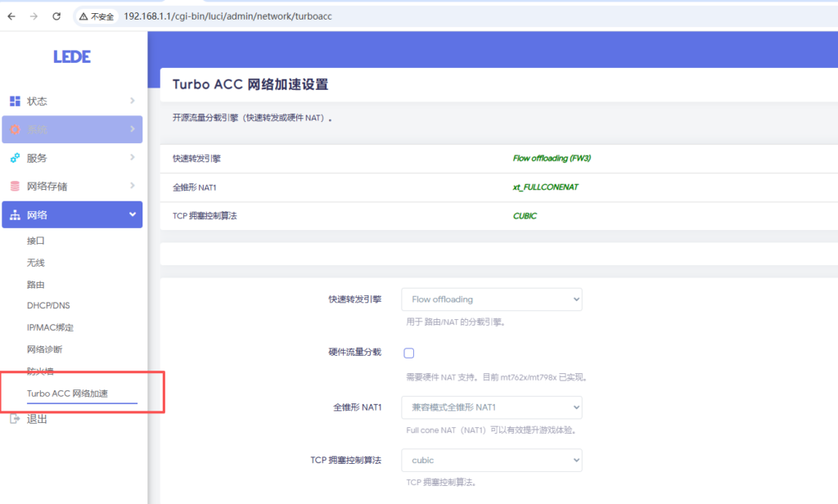Click the 网络存储 database icon
Image resolution: width=838 pixels, height=504 pixels.
pyautogui.click(x=15, y=186)
